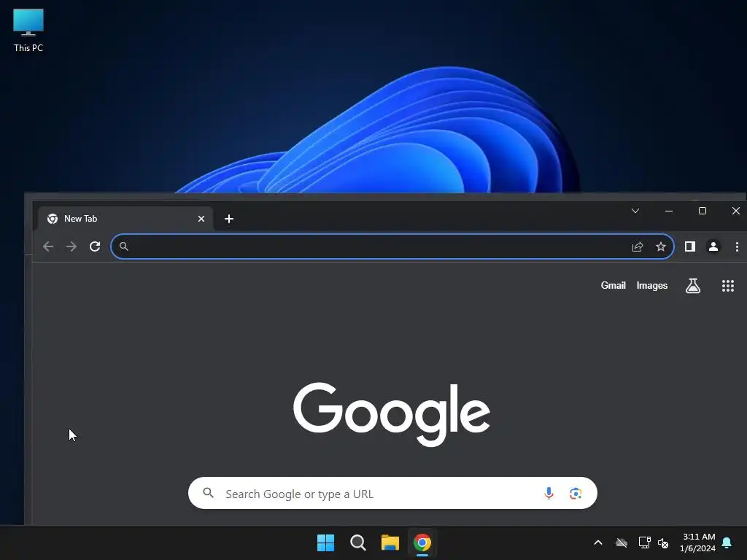Viewport: 747px width, 560px height.
Task: Open the Images link
Action: [x=651, y=285]
